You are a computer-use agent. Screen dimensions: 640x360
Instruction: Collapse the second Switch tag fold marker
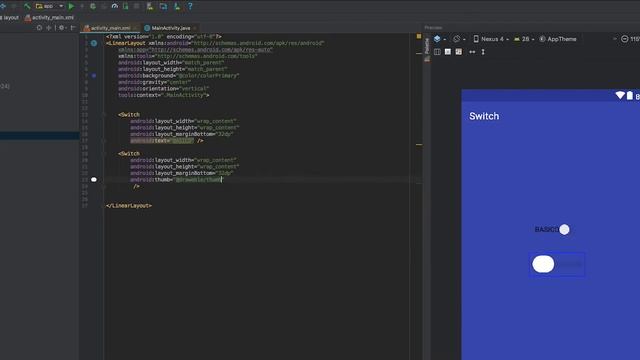pyautogui.click(x=104, y=154)
